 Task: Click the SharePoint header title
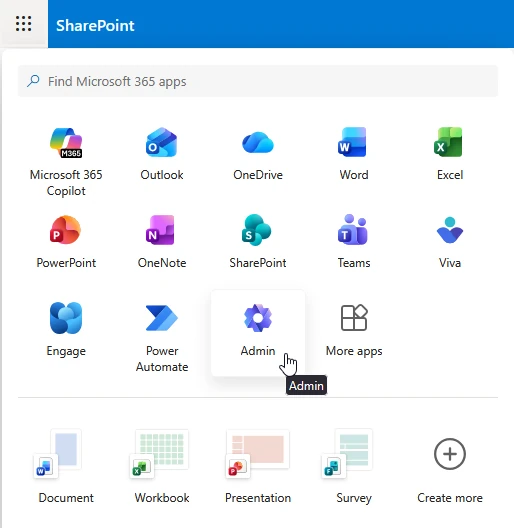tap(95, 26)
